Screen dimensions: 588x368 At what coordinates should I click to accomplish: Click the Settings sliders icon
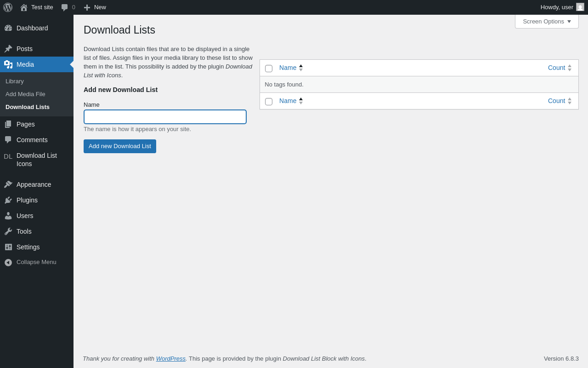click(8, 247)
